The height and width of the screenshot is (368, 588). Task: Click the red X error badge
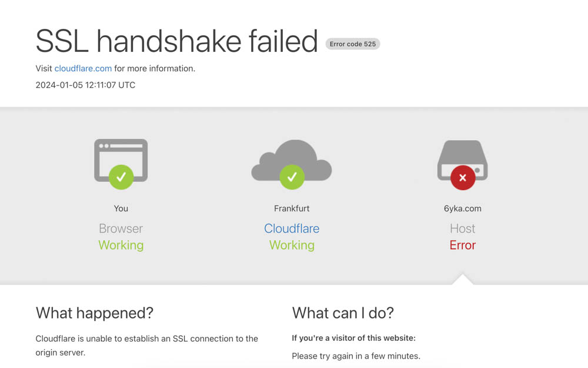[x=463, y=178]
